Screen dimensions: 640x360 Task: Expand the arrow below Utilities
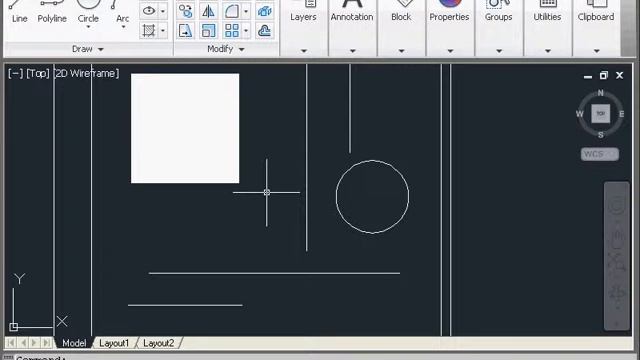click(x=548, y=51)
